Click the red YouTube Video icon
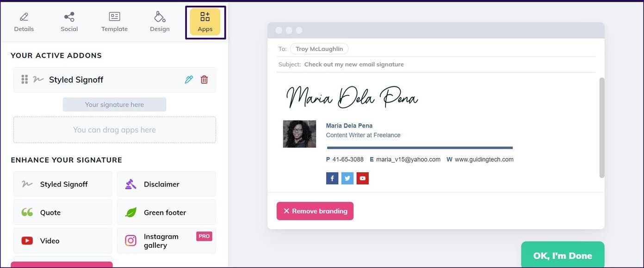The height and width of the screenshot is (268, 644). tap(27, 241)
